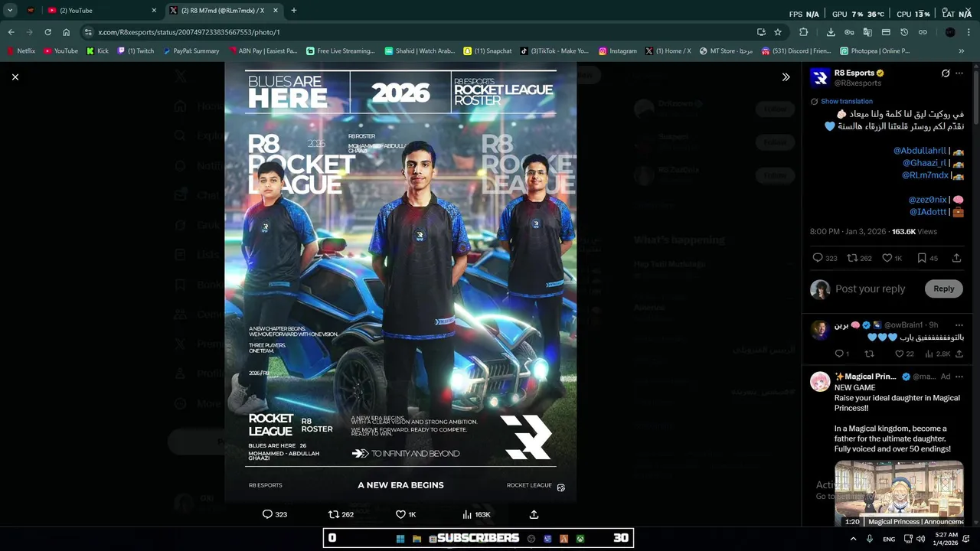Click the repost icon showing 262 in side panel
This screenshot has width=980, height=551.
[852, 258]
